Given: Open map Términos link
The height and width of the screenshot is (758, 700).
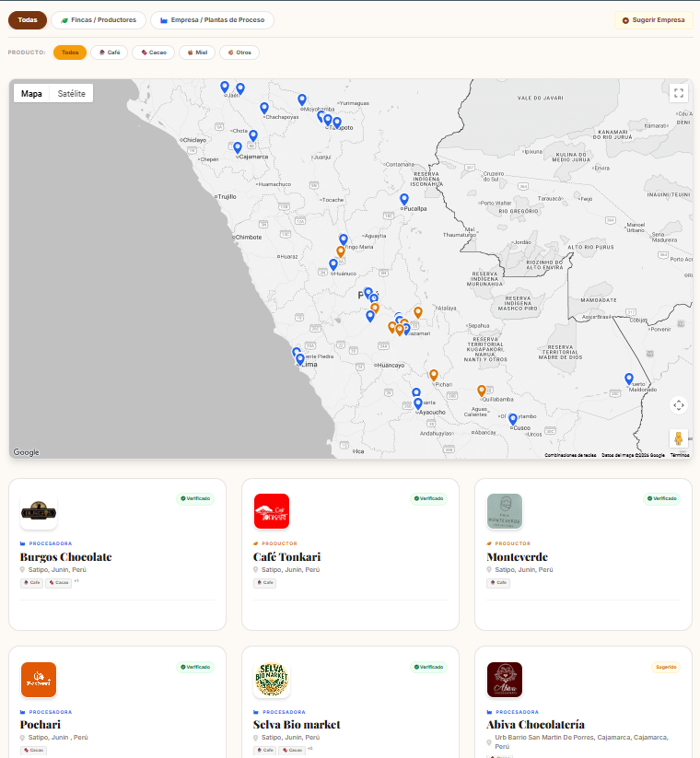Looking at the screenshot, I should [x=679, y=455].
